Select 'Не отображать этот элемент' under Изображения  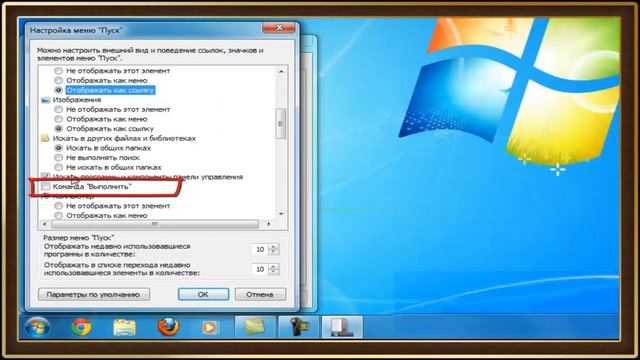[59, 109]
